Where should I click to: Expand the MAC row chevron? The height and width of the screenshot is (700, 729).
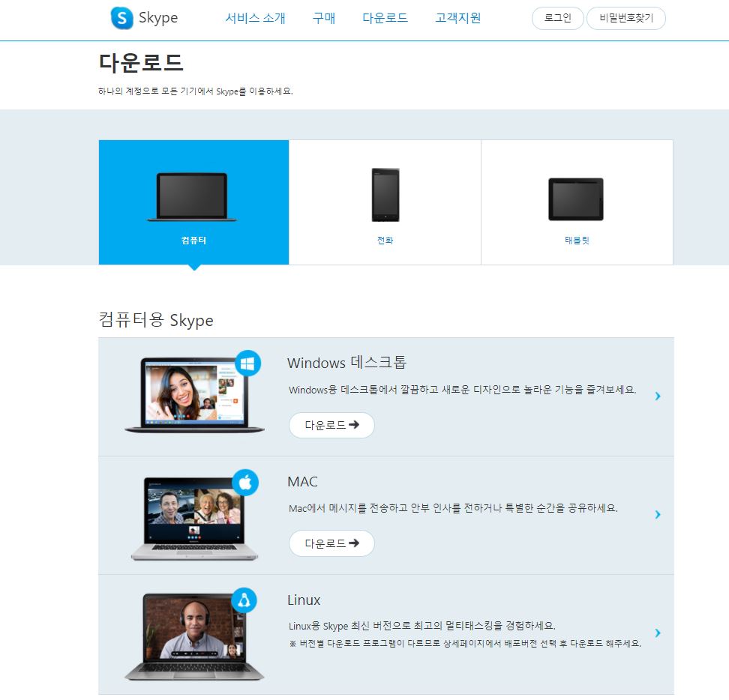coord(658,515)
